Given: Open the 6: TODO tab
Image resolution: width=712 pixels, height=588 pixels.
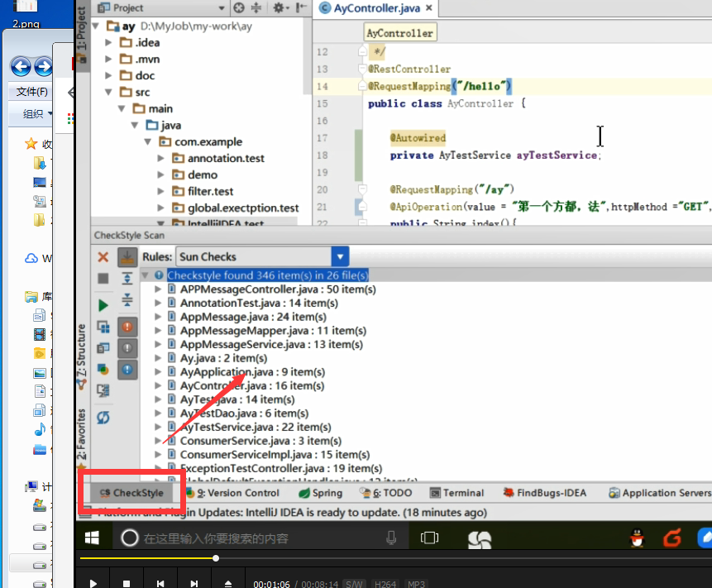Looking at the screenshot, I should [x=385, y=493].
